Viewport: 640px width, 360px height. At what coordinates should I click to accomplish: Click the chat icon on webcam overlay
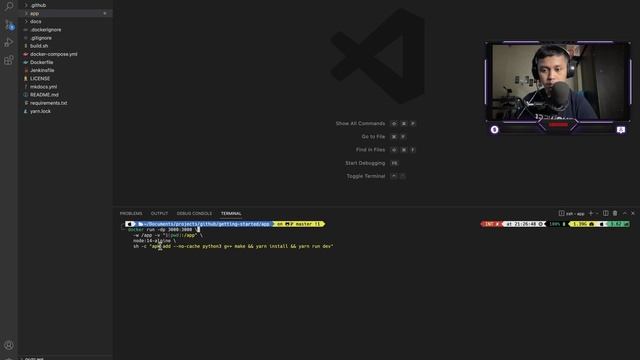621,129
